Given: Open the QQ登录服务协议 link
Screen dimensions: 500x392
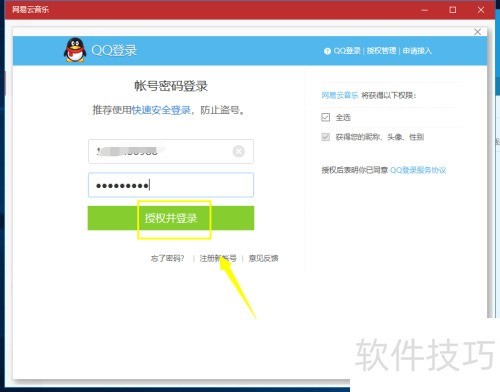Looking at the screenshot, I should click(418, 170).
